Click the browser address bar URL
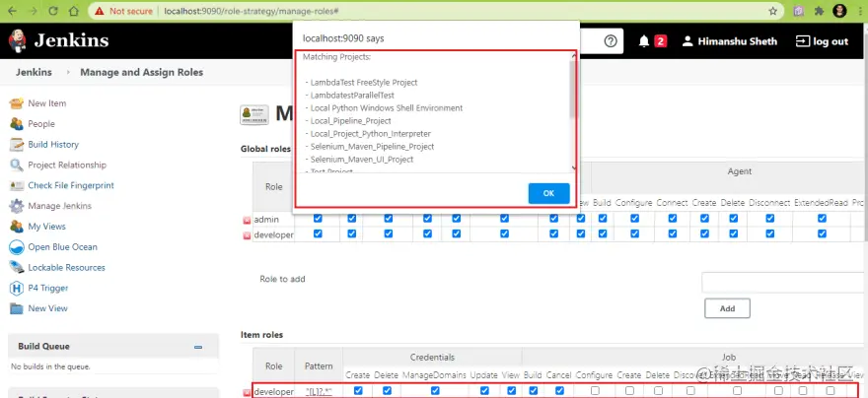 point(252,11)
